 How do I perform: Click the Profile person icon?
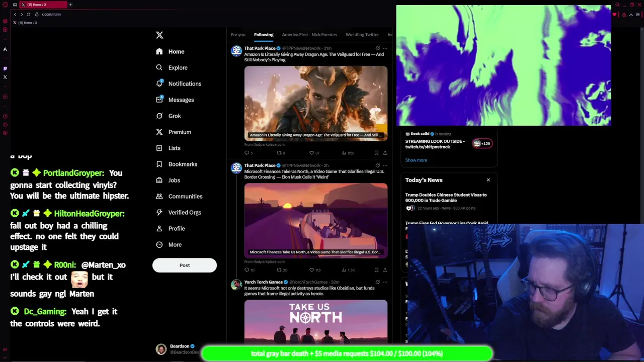coord(159,228)
